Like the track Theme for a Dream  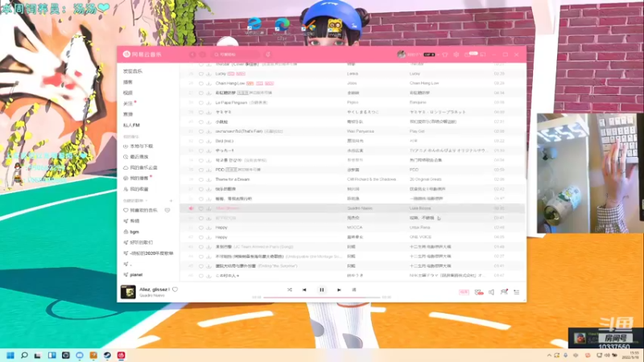200,179
